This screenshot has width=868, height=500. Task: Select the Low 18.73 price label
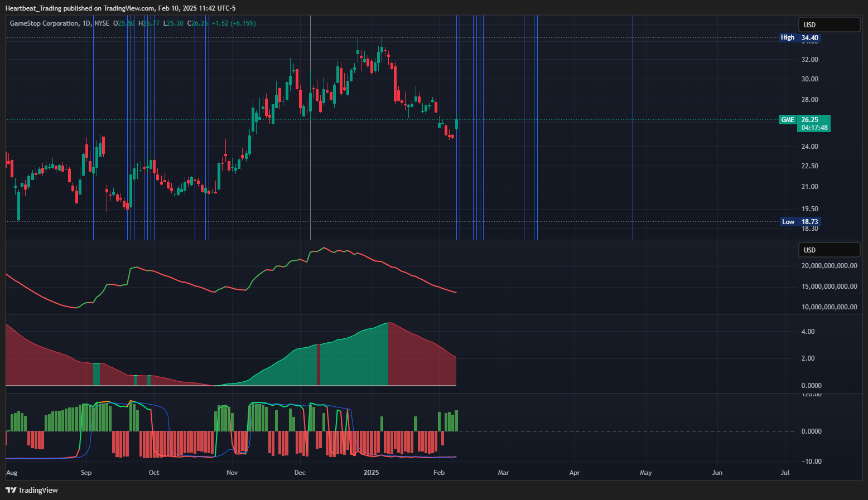[800, 222]
